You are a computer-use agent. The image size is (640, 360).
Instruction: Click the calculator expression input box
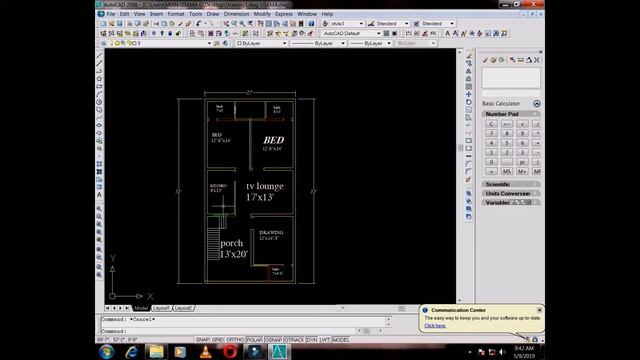(x=511, y=94)
